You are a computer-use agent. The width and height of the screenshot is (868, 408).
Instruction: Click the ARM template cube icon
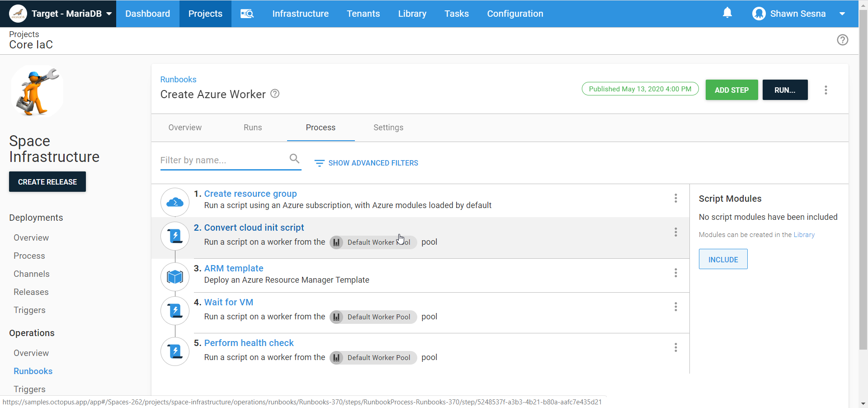[175, 276]
